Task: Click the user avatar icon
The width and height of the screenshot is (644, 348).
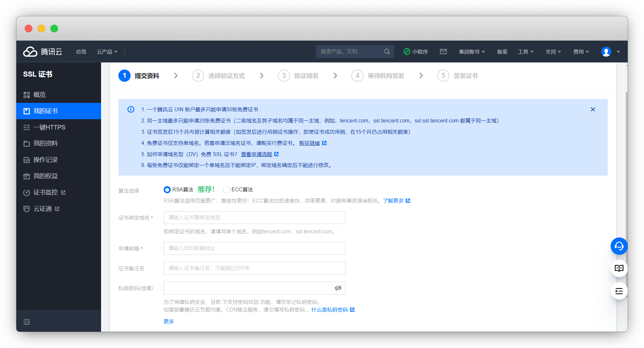Action: point(606,52)
